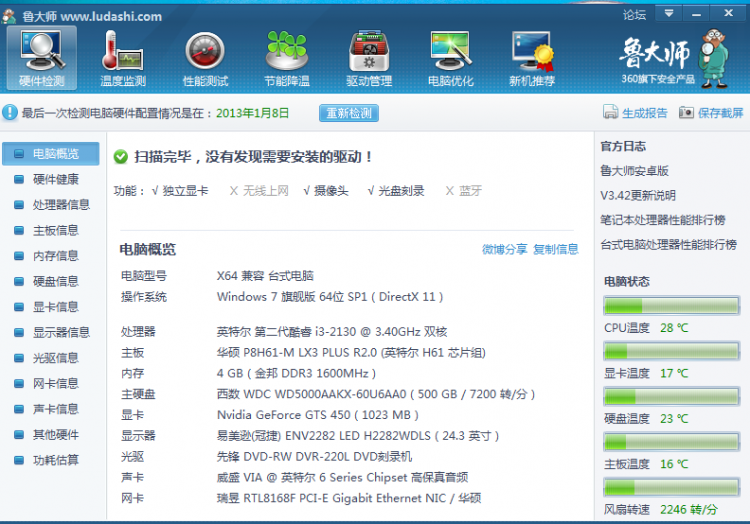Click the 先锋 DVD-RW DVR-220L value
Viewport: 750px width, 524px height.
coord(314,457)
